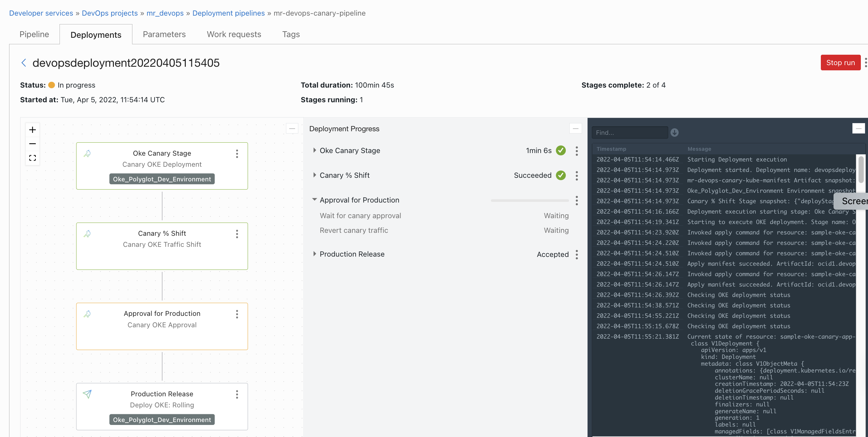Open actions menu for Approval for Production progress row
868x437 pixels.
576,200
